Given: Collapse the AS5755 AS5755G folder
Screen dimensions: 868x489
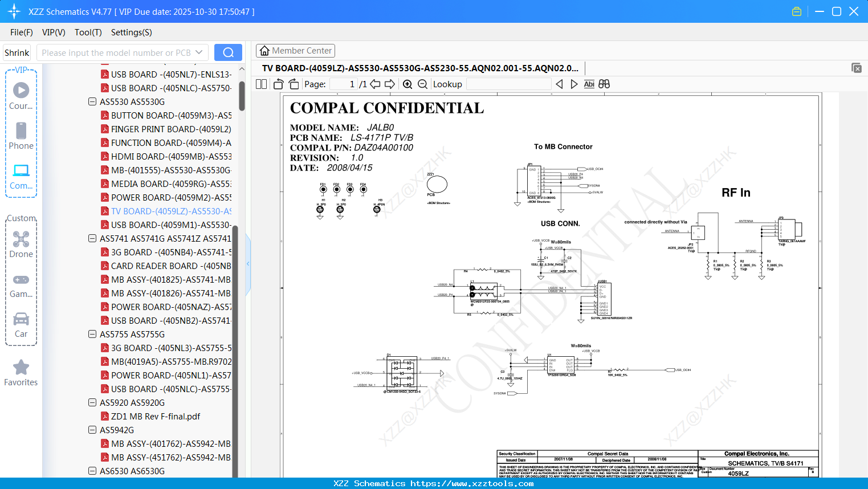Looking at the screenshot, I should (x=92, y=334).
